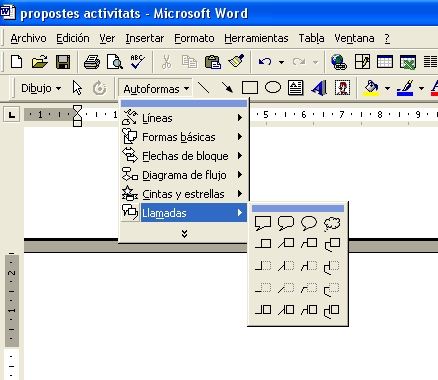Open the Flechas de bloque submenu
Screen dimensions: 438x380
coord(184,156)
